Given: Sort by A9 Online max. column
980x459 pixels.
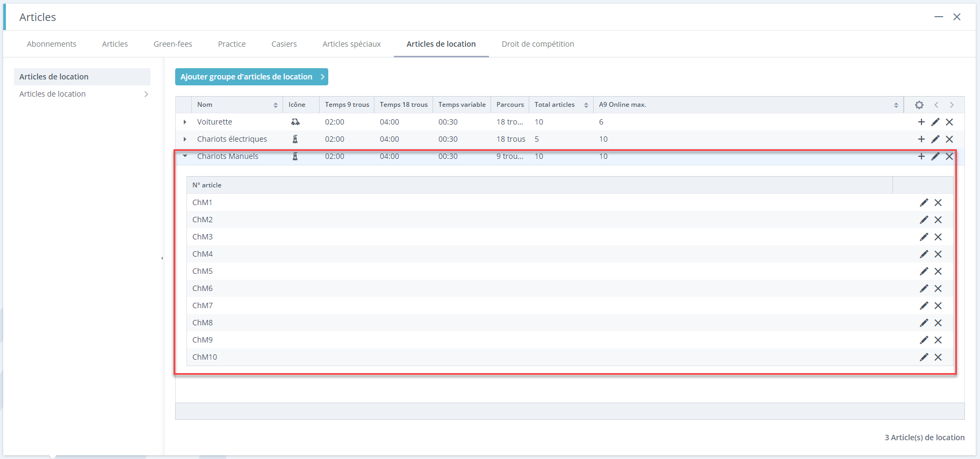Looking at the screenshot, I should (x=748, y=105).
